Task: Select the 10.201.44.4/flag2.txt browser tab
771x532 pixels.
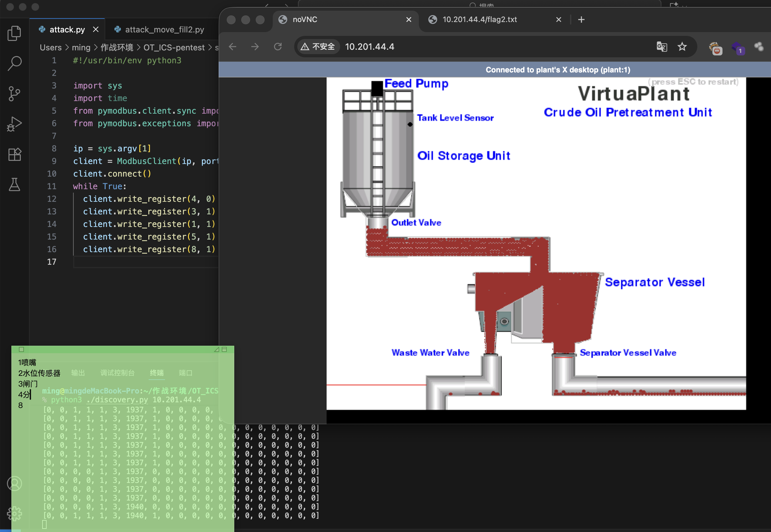Action: 497,20
